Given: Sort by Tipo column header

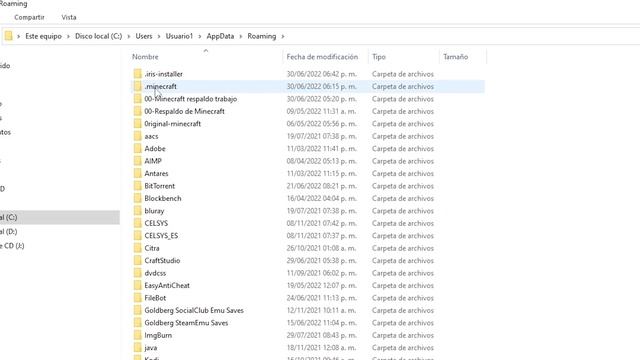Looking at the screenshot, I should [x=379, y=57].
